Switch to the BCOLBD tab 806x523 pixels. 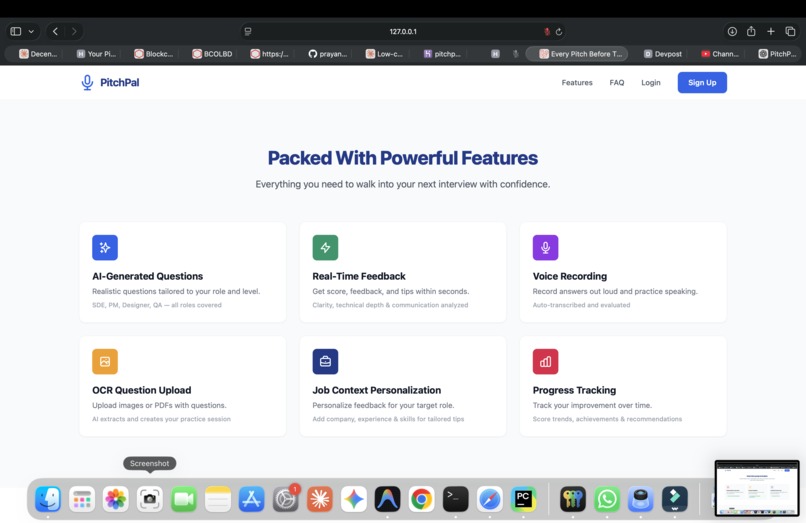tap(212, 54)
